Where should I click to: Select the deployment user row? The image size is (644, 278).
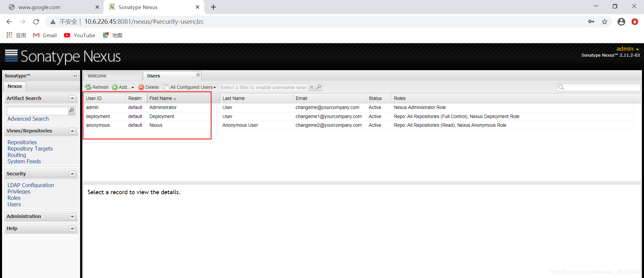click(359, 116)
